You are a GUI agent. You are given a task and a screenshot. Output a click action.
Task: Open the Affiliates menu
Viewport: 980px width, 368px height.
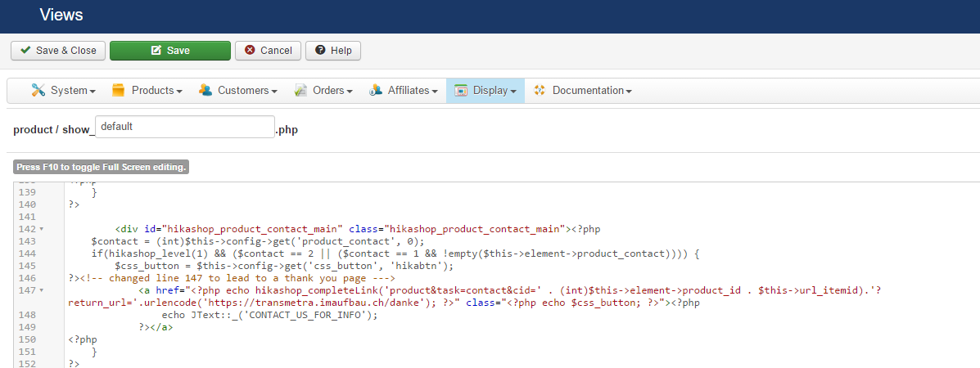(x=413, y=90)
